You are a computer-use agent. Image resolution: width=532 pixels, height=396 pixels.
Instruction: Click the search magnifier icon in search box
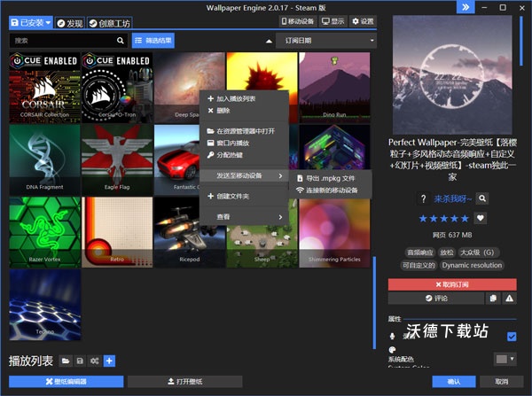121,41
